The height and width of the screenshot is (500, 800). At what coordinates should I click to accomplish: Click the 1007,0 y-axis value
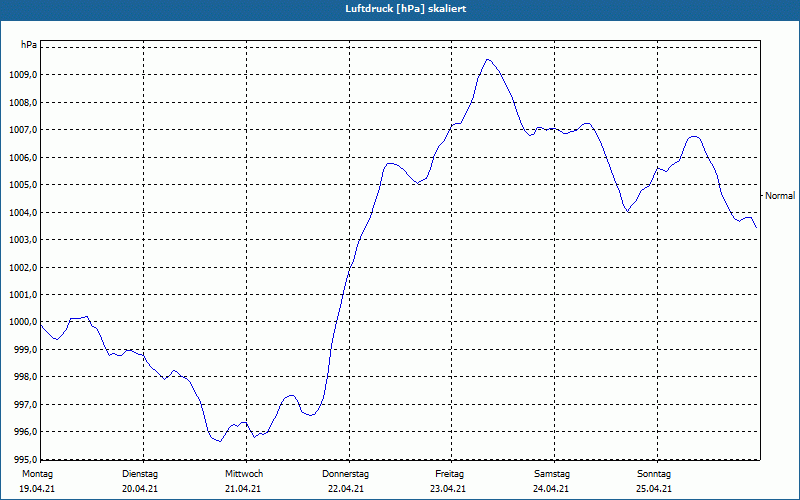tap(23, 130)
